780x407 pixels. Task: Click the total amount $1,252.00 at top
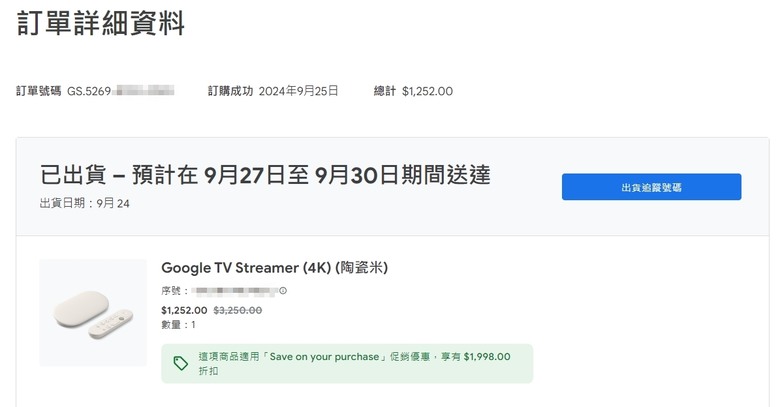click(427, 91)
